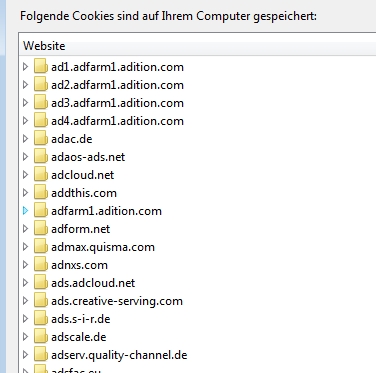Sort by the Website column header

pyautogui.click(x=198, y=46)
